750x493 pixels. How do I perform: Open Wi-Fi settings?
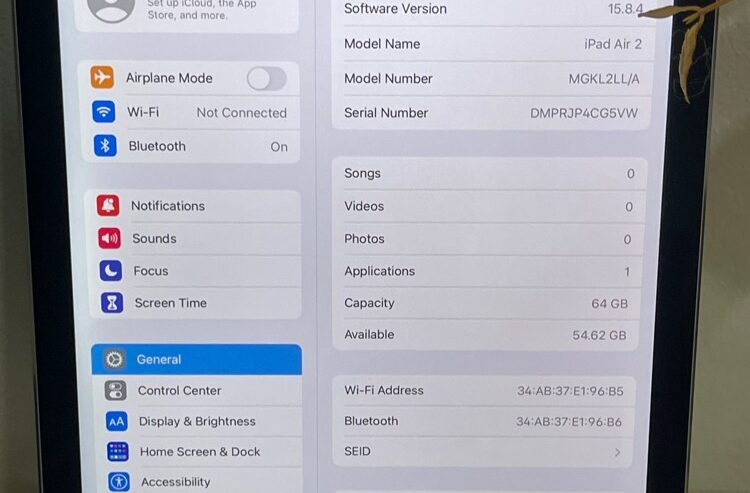click(x=191, y=112)
